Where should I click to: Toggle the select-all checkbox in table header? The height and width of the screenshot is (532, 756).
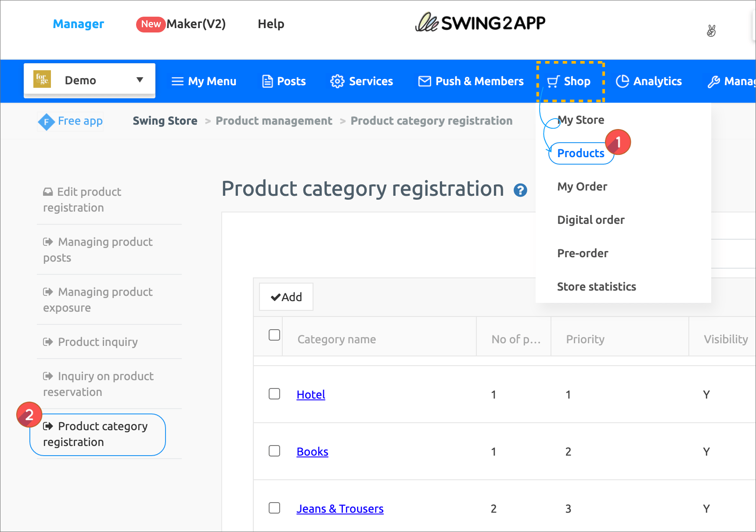(274, 335)
